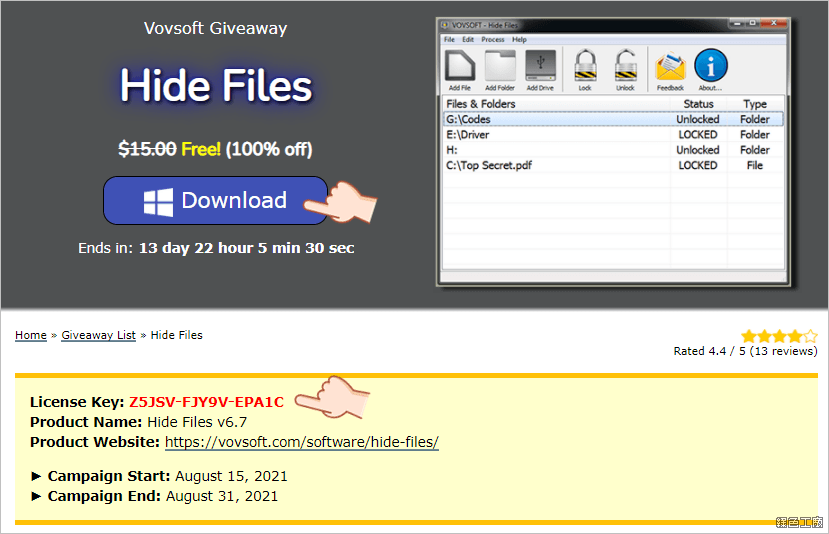The height and width of the screenshot is (534, 829).
Task: Click the Lock padlock icon
Action: point(585,70)
